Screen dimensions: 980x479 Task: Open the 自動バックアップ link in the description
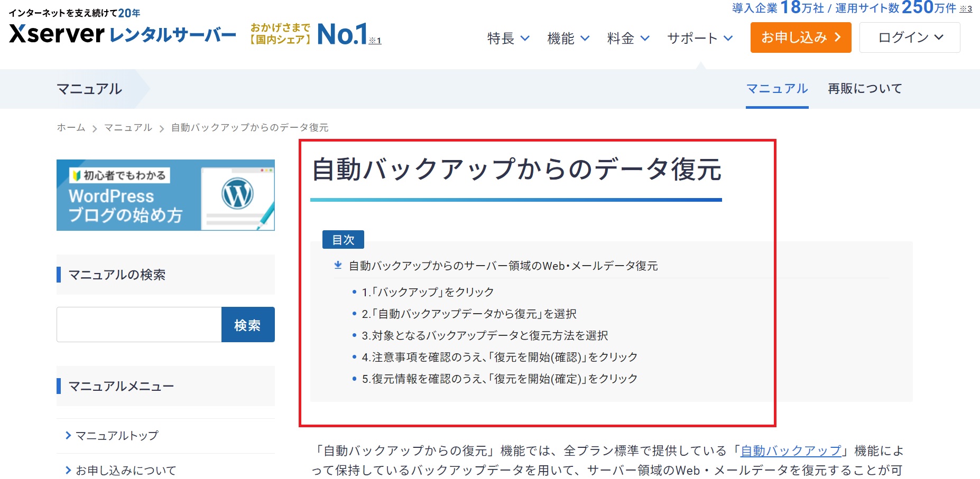coord(790,450)
